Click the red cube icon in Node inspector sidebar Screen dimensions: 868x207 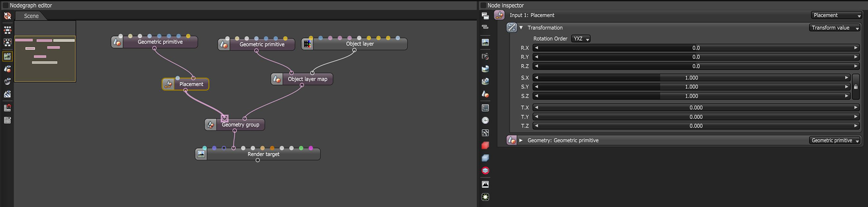coord(485,146)
